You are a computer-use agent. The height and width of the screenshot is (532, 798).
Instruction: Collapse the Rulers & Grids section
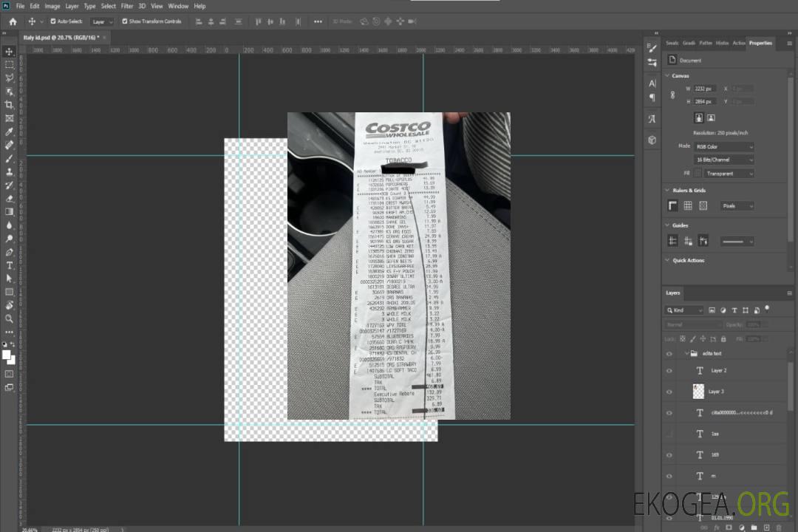(x=669, y=191)
